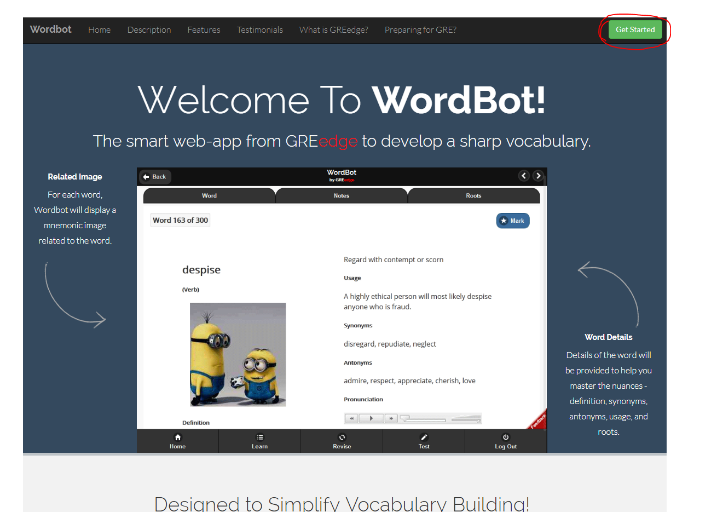Switch to the Roots tab
Screen dimensions: 703x532
click(474, 196)
